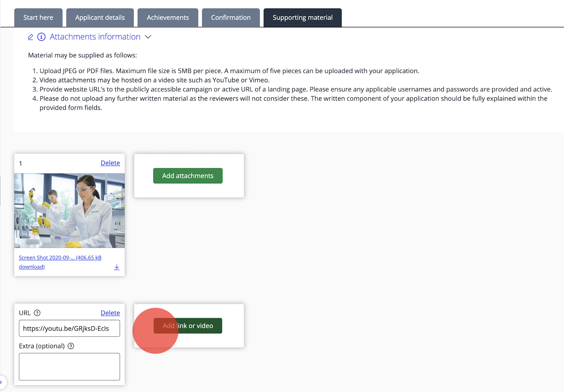Screen dimensions: 564x392
Task: Click the download icon under the screenshot attachment
Action: pyautogui.click(x=117, y=267)
